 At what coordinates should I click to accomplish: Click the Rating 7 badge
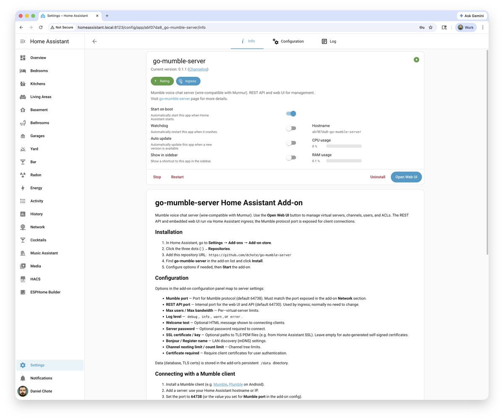[x=162, y=81]
